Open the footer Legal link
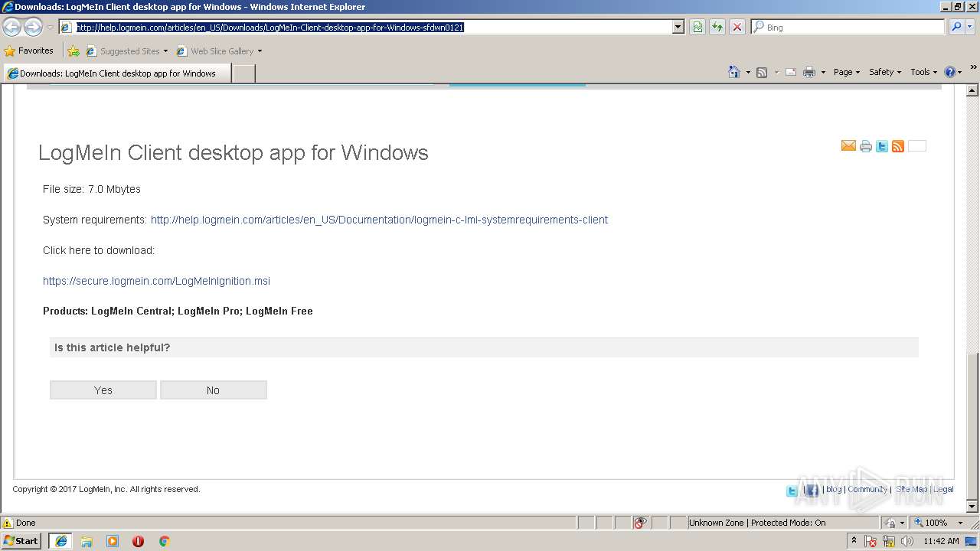This screenshot has height=551, width=980. coord(943,489)
